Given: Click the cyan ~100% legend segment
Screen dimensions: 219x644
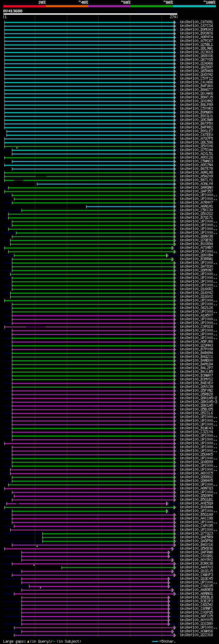Looking at the screenshot, I should coord(194,6).
